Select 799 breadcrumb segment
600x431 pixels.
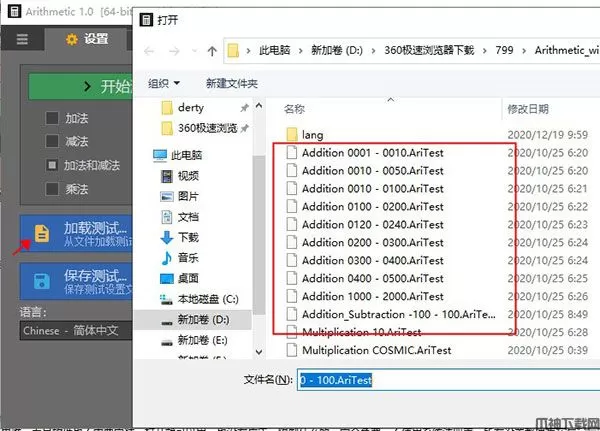(x=504, y=50)
